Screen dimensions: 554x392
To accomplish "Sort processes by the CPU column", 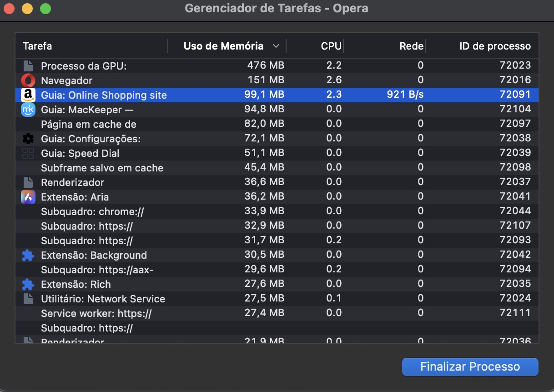I will [x=332, y=46].
